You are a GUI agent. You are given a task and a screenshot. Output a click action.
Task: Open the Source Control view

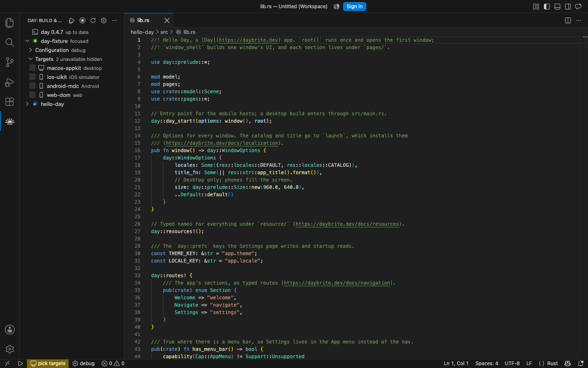(9, 62)
